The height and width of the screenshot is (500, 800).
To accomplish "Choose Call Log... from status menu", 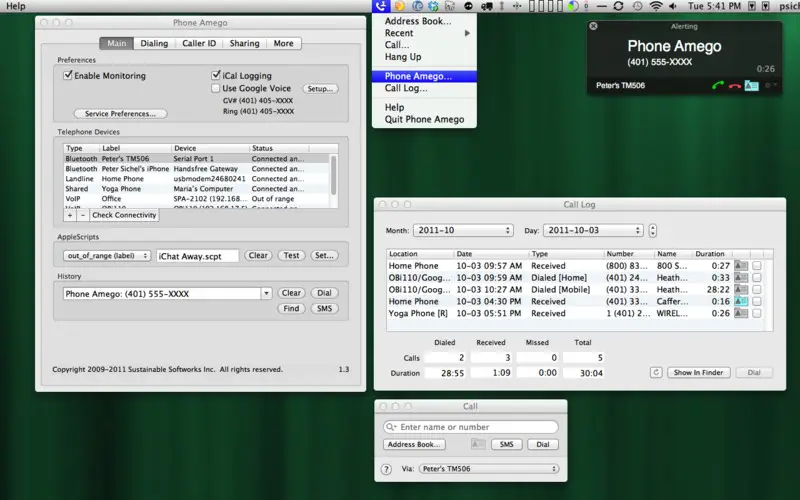I will [x=424, y=88].
